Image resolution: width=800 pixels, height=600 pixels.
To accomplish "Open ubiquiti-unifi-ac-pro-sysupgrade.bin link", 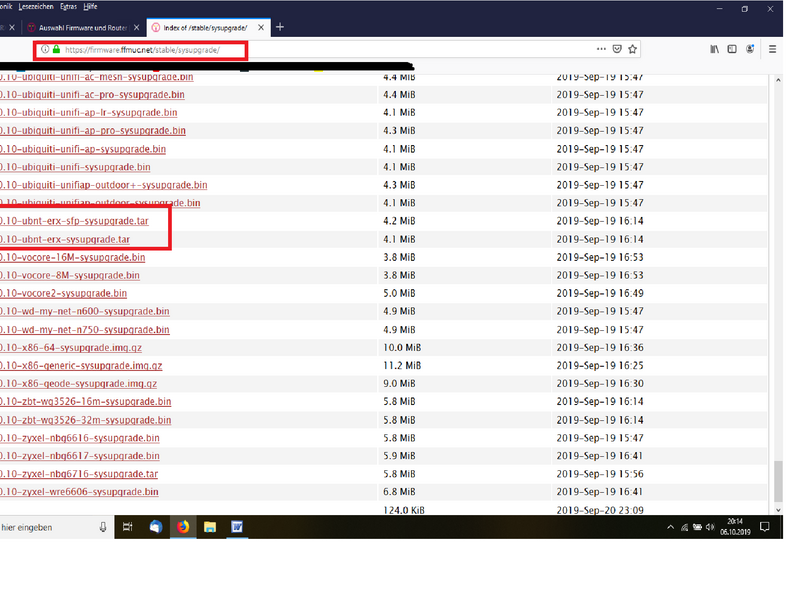I will point(92,95).
